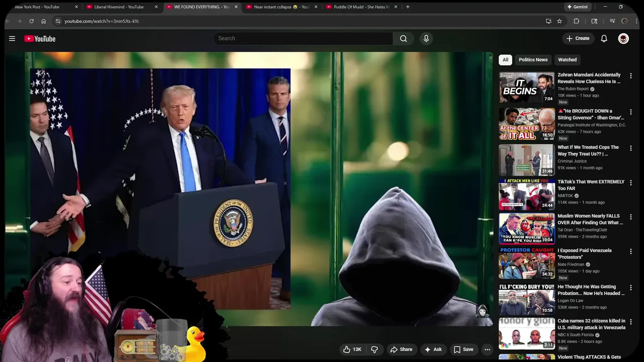This screenshot has width=644, height=362.
Task: Focus the YouTube search field
Action: pyautogui.click(x=303, y=39)
